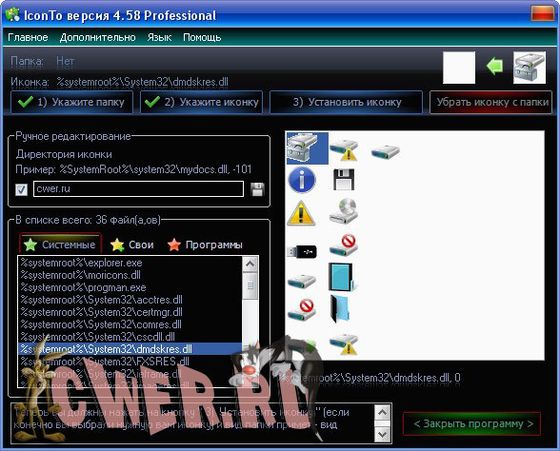Select the System32\certmgr.dll entry
This screenshot has height=451, width=560.
pos(130,312)
